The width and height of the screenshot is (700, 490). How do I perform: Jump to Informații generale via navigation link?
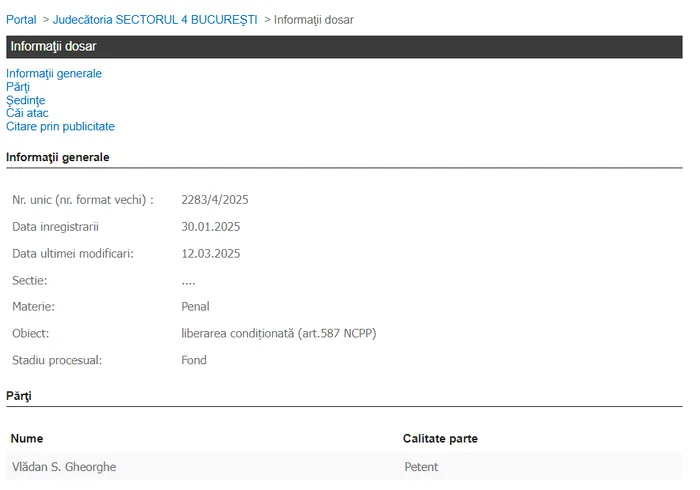(x=54, y=73)
